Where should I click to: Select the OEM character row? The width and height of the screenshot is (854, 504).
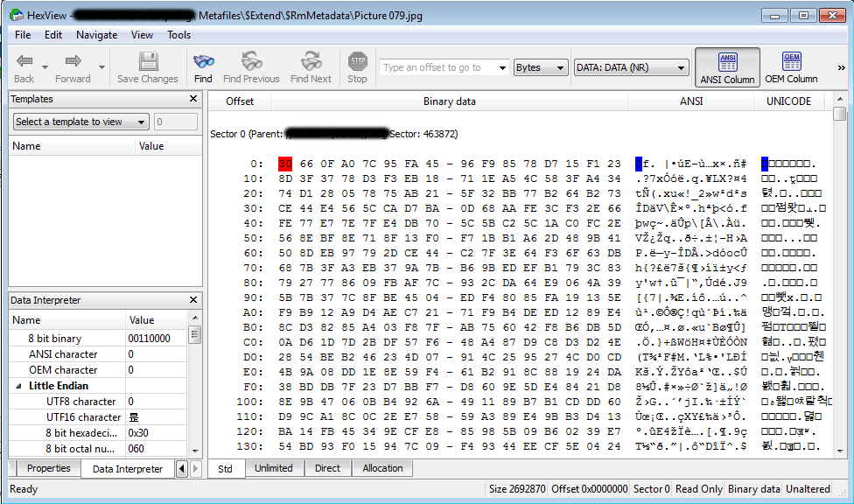(98, 370)
